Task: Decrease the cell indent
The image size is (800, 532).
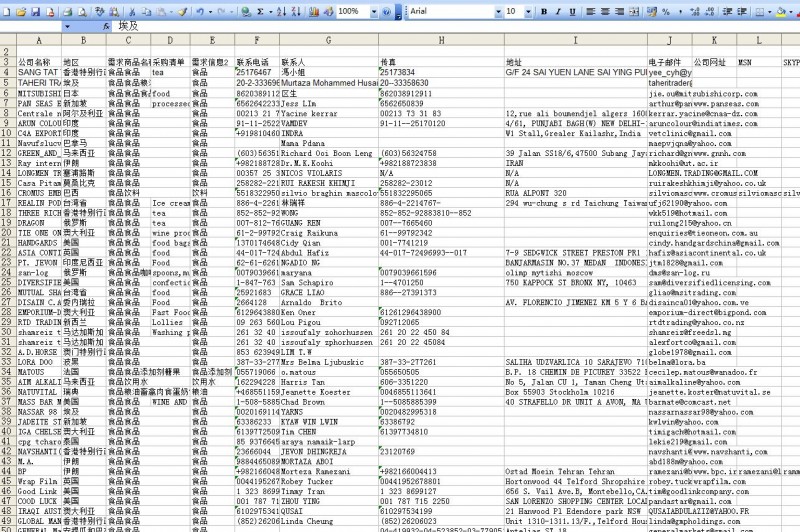Action: (727, 12)
